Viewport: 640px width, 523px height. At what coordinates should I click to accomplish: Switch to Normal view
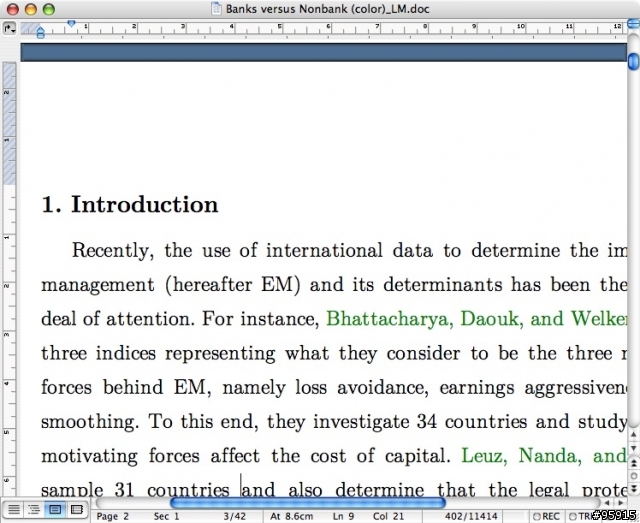click(13, 509)
